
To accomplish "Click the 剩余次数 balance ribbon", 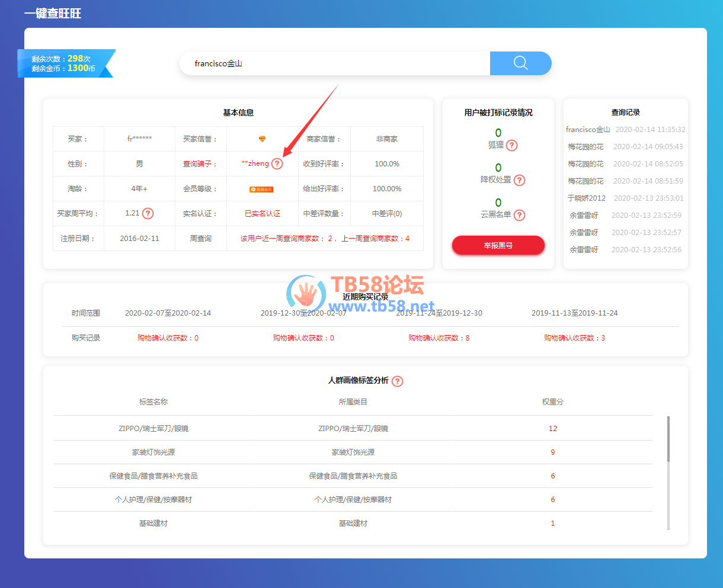I will click(x=64, y=63).
